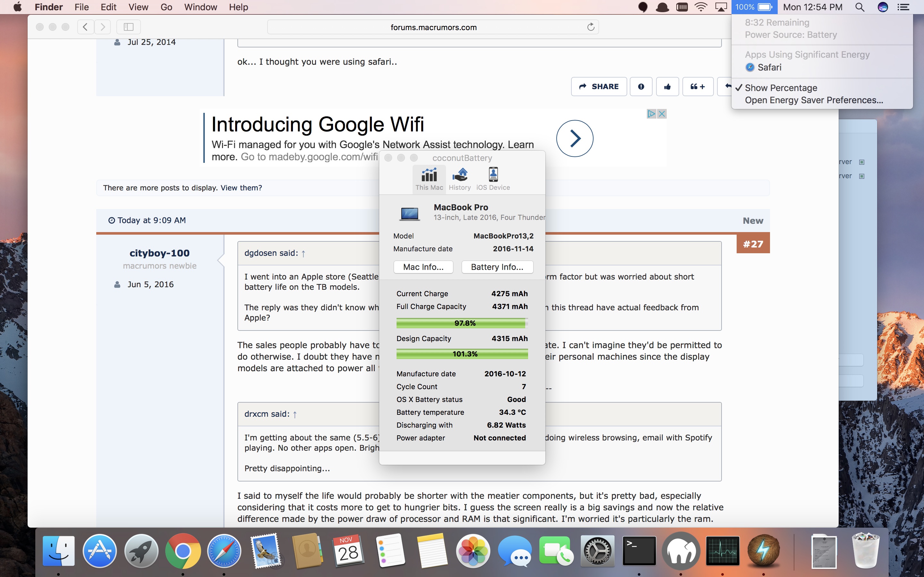This screenshot has width=924, height=577.
Task: Toggle the second server checkbox in sidebar
Action: click(x=862, y=176)
